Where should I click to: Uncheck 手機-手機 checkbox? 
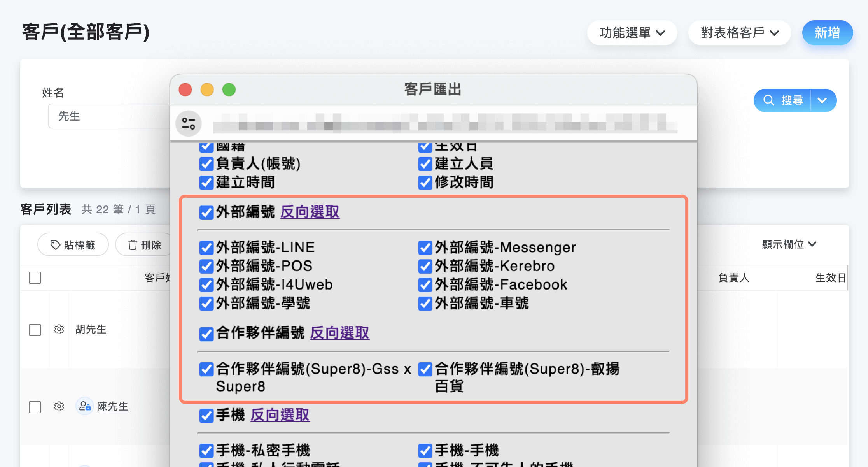click(425, 451)
